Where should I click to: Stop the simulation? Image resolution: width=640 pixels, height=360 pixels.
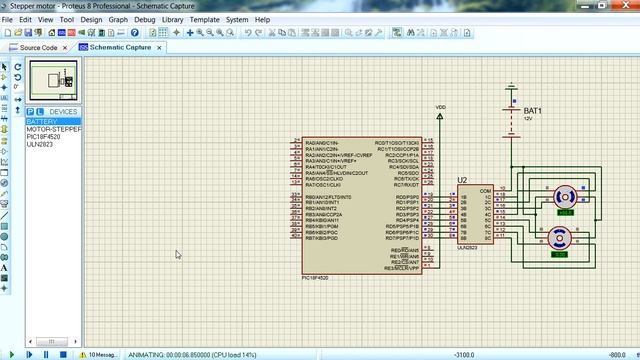click(63, 355)
